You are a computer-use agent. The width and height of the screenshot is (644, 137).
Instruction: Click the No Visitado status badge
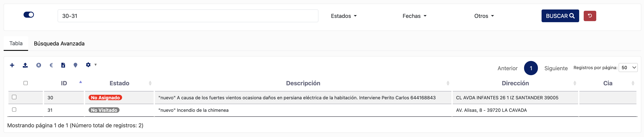click(x=104, y=110)
